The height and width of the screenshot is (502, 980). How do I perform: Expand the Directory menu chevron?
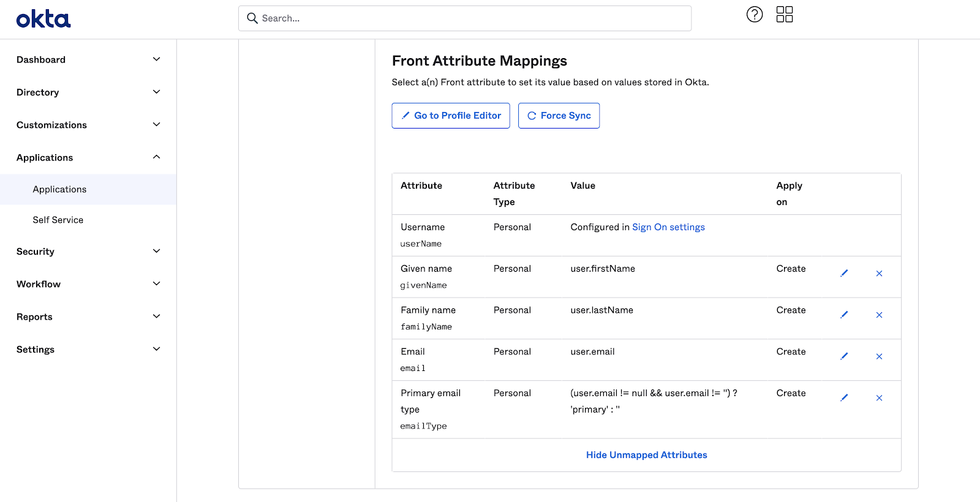[156, 92]
